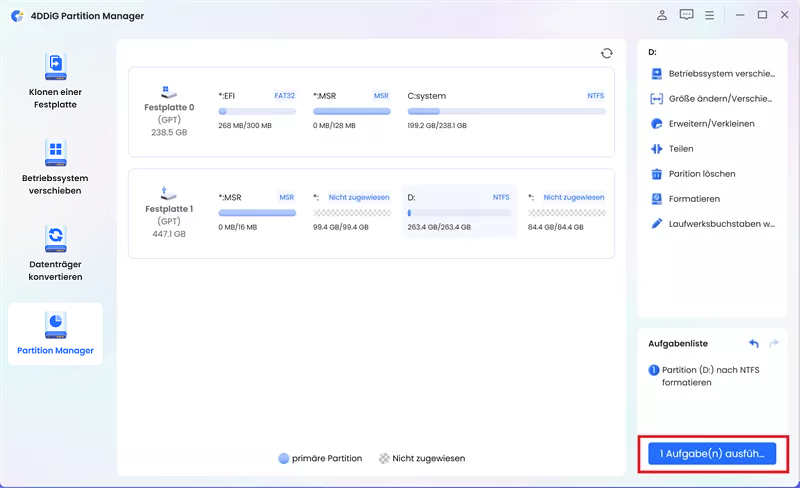
Task: Click the Festplatte 1 disk icon
Action: point(168,194)
